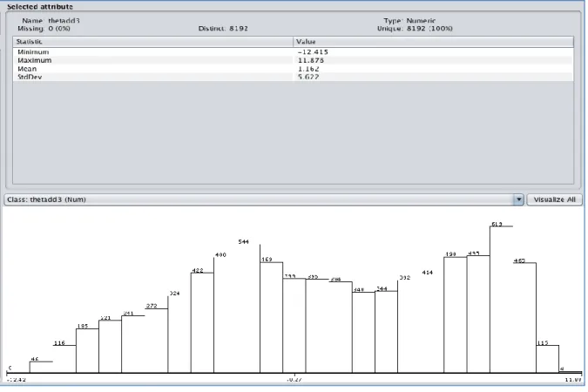The width and height of the screenshot is (588, 392).
Task: Click the value 11.878
Action: point(311,60)
